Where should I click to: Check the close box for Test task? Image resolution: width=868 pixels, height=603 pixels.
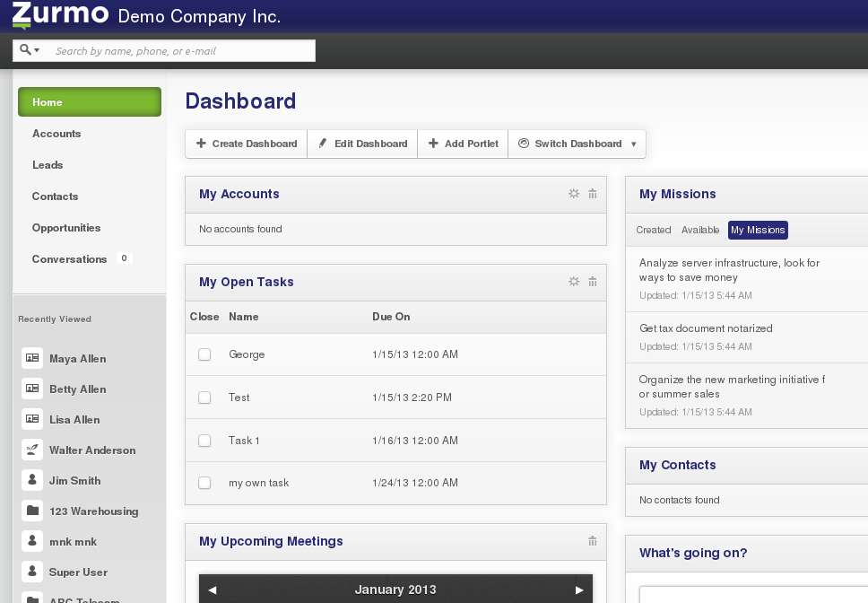(x=204, y=398)
